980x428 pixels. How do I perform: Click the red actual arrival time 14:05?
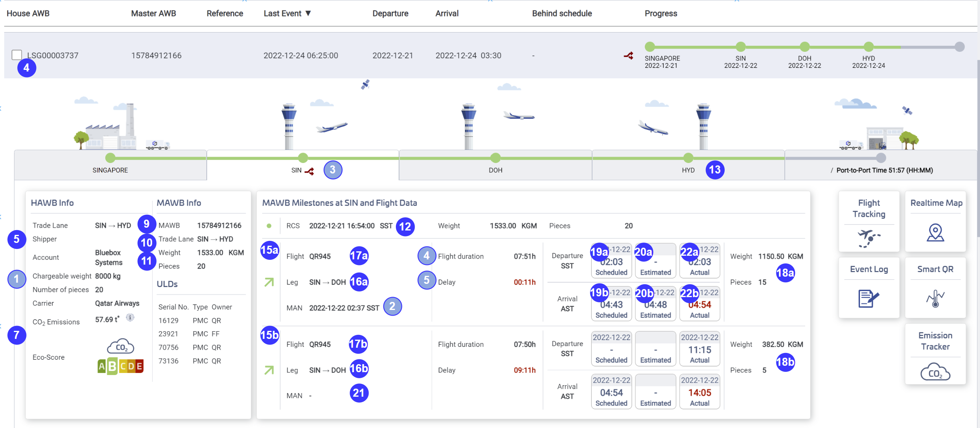tap(699, 393)
